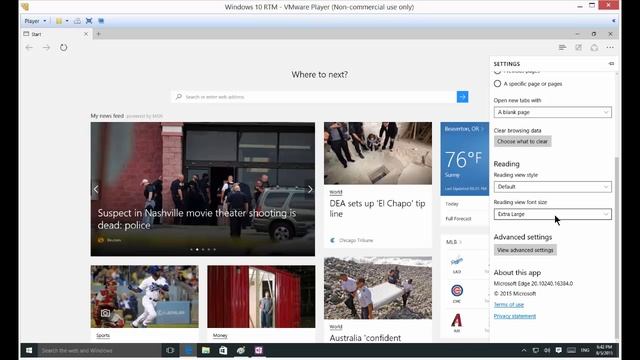Refresh the page with reload icon
The height and width of the screenshot is (360, 640).
63,48
